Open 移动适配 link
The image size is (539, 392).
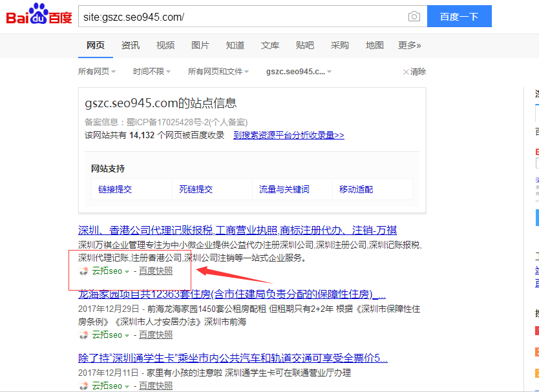pyautogui.click(x=356, y=189)
